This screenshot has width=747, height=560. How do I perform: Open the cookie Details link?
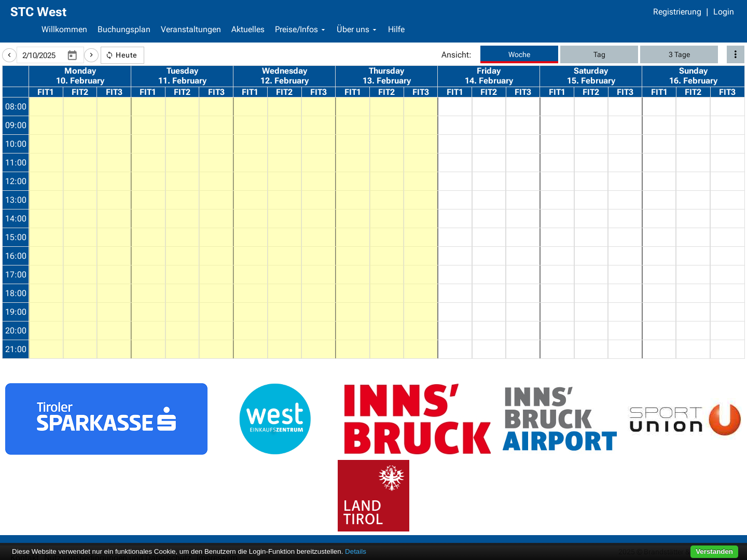coord(355,552)
